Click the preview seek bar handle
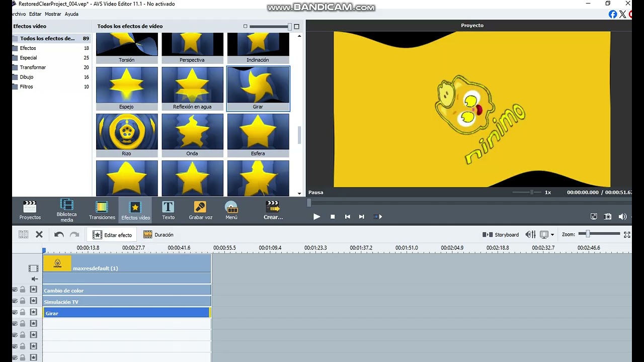This screenshot has width=644, height=362. point(309,202)
